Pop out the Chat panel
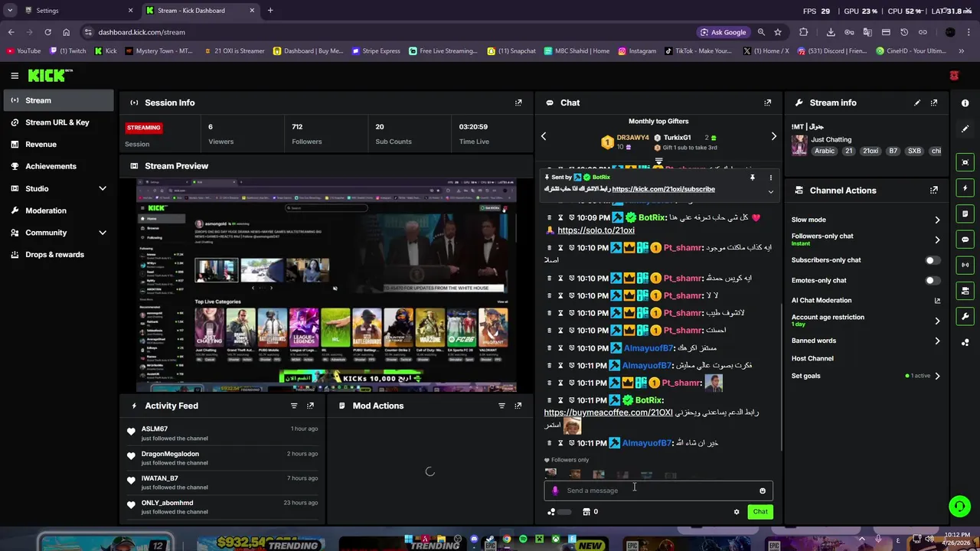This screenshot has width=980, height=551. (x=768, y=103)
